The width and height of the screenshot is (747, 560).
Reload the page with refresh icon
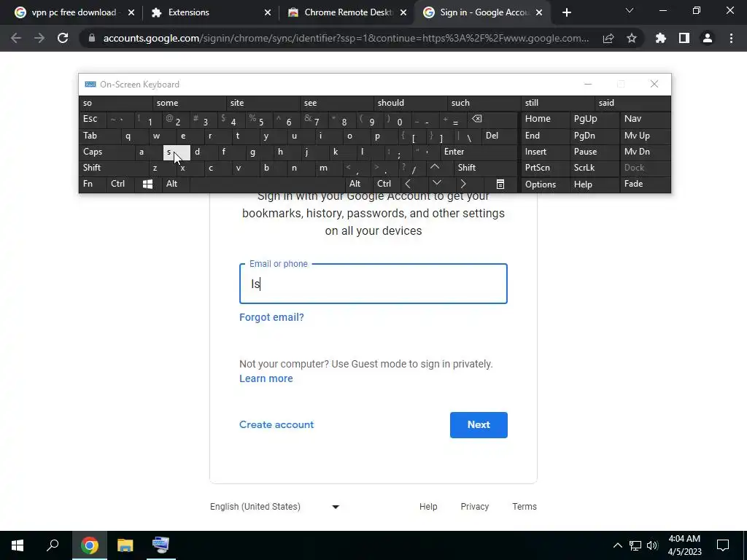coord(63,38)
